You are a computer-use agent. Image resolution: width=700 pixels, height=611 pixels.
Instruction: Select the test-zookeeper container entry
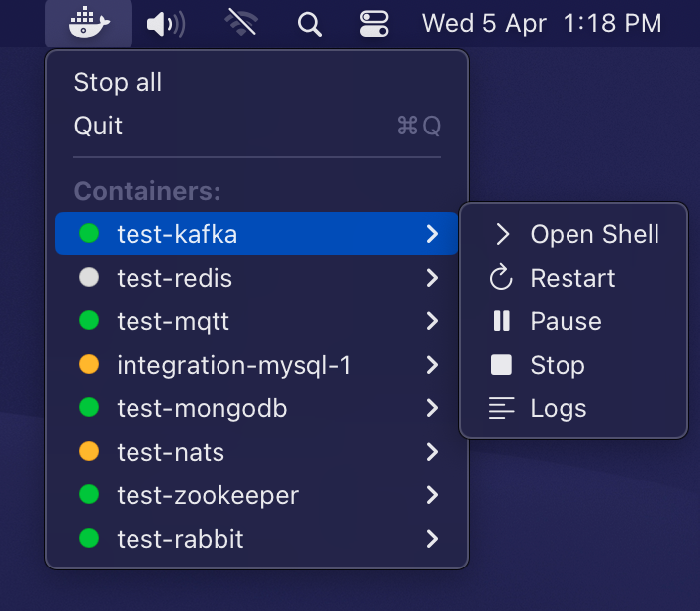click(x=257, y=495)
